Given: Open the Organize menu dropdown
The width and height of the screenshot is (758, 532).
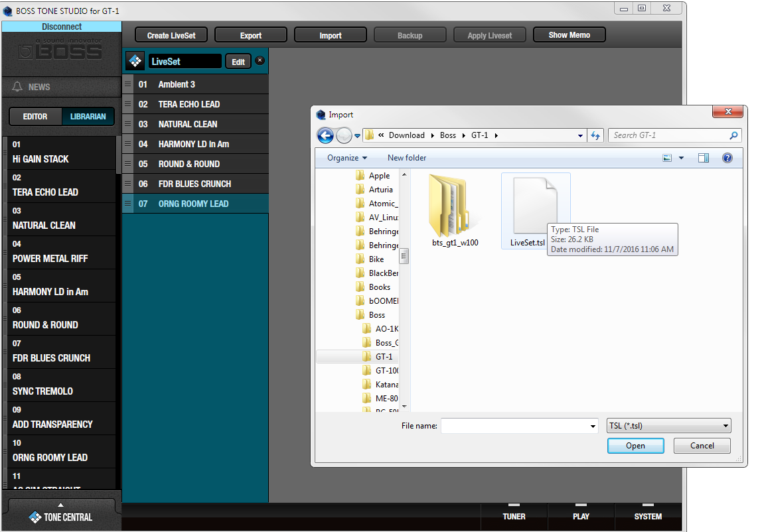Looking at the screenshot, I should 347,158.
